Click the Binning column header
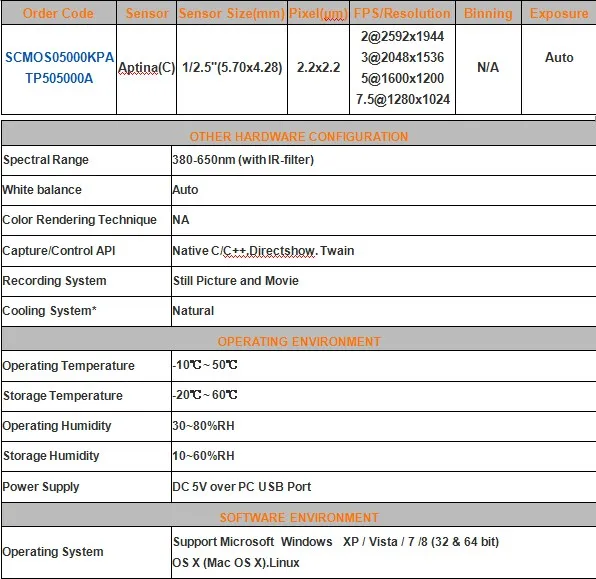 point(488,13)
